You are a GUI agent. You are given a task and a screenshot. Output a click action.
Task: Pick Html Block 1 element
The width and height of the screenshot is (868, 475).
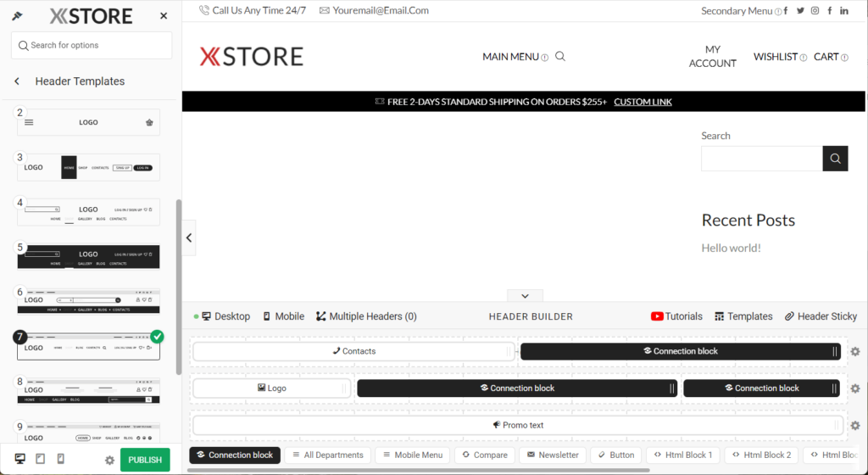[x=683, y=455]
